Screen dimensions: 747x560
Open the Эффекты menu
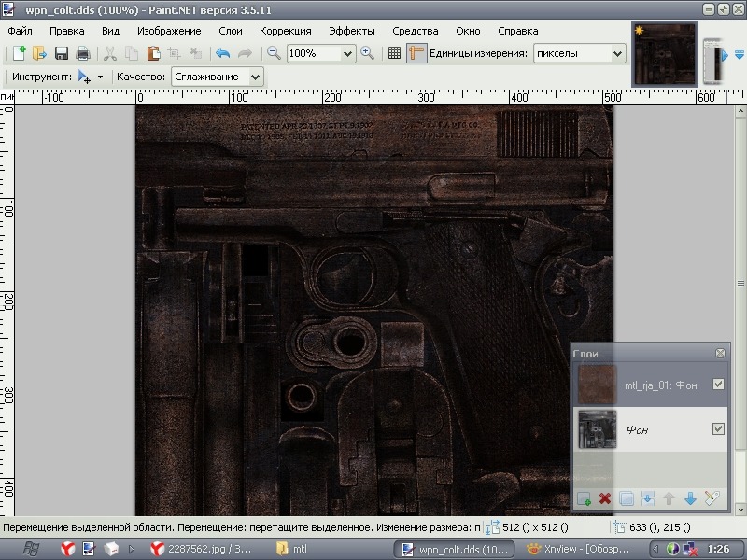[x=351, y=31]
